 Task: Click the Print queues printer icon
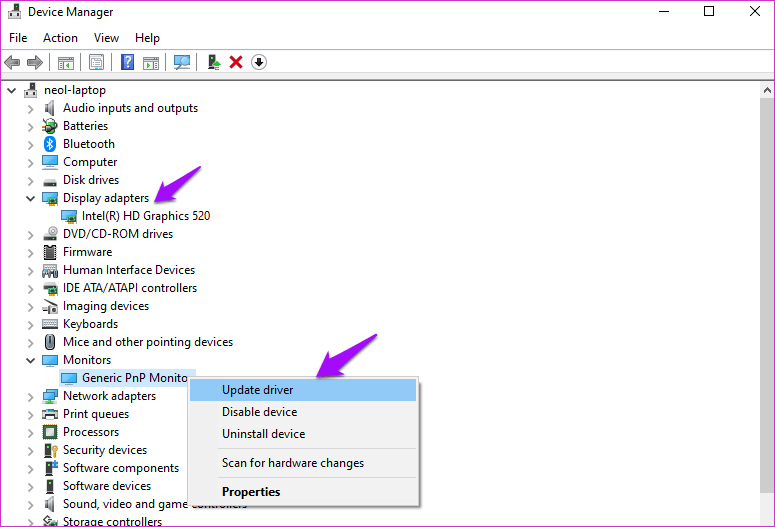pyautogui.click(x=49, y=414)
